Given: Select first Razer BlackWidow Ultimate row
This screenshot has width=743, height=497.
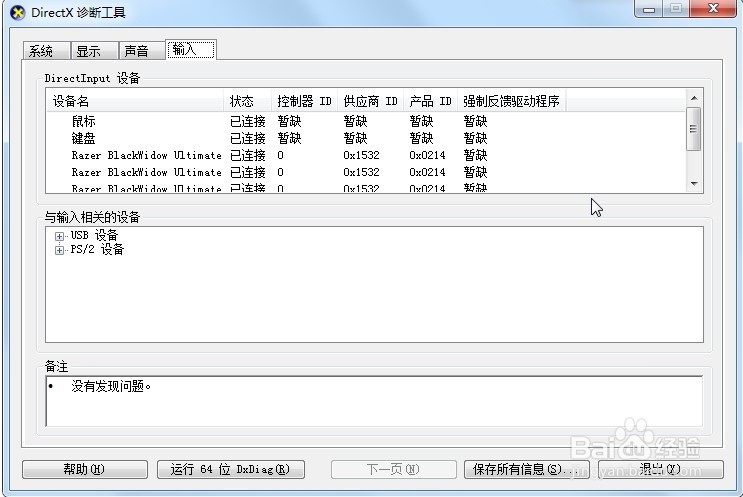Looking at the screenshot, I should [366, 155].
